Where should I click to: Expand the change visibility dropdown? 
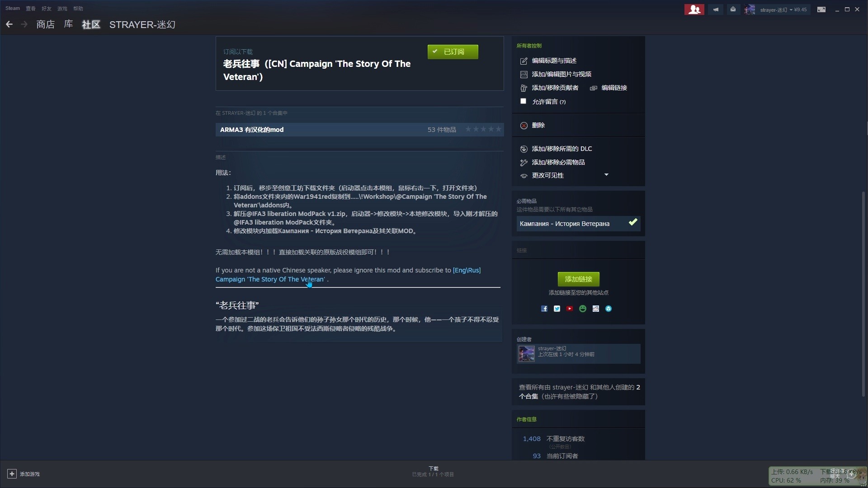pos(606,175)
